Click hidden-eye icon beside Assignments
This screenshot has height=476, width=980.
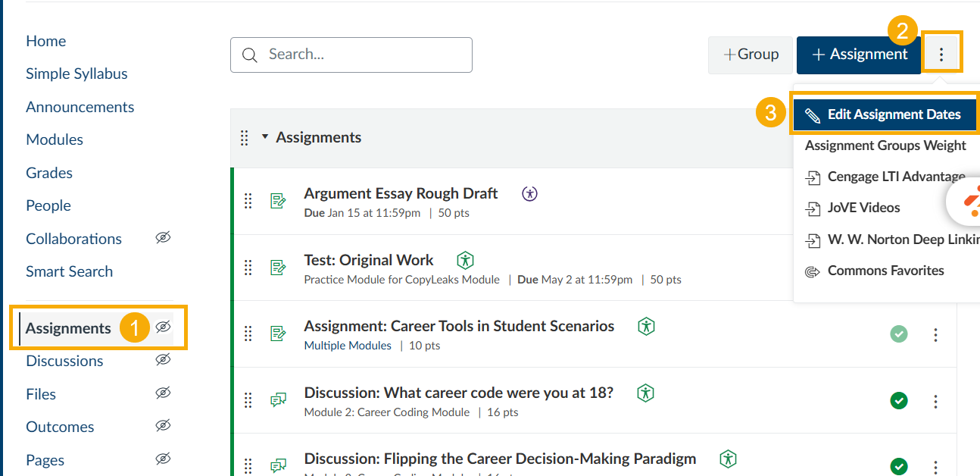tap(163, 327)
